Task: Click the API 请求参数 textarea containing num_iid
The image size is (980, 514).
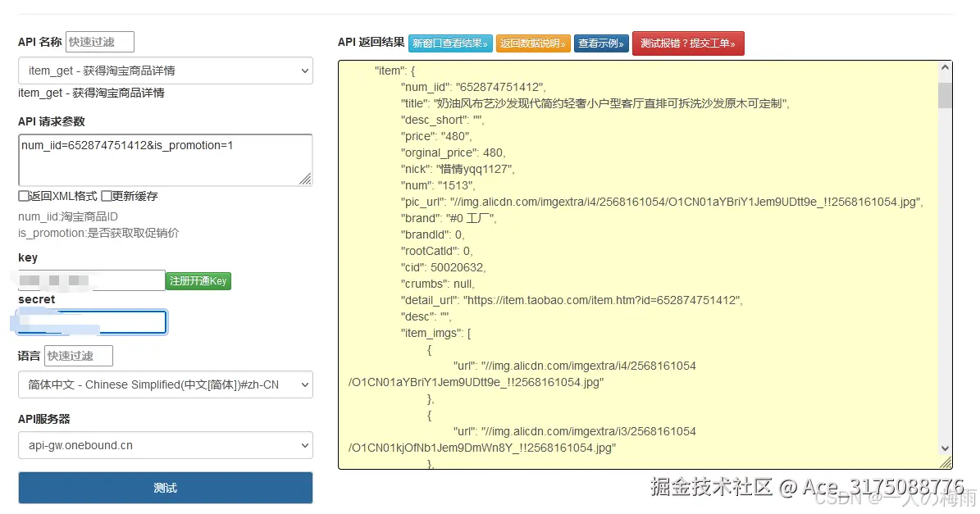Action: [x=164, y=158]
